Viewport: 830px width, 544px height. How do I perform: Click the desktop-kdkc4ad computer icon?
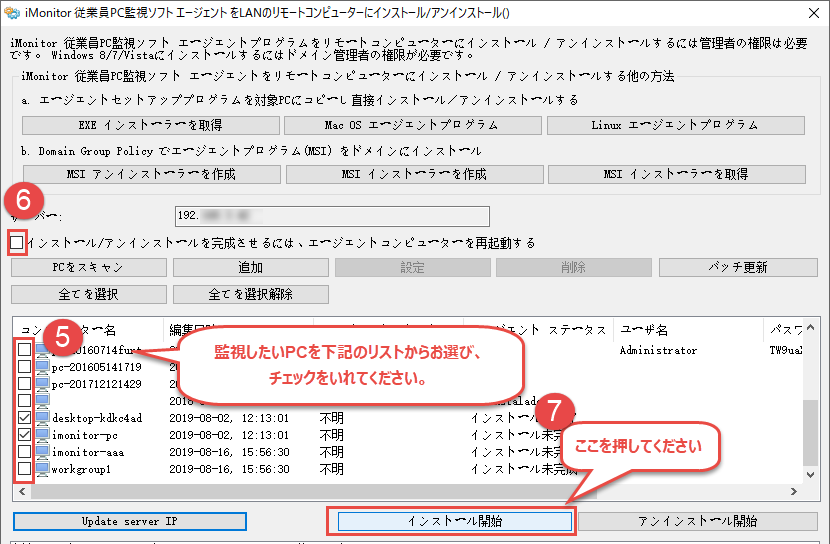(x=42, y=418)
